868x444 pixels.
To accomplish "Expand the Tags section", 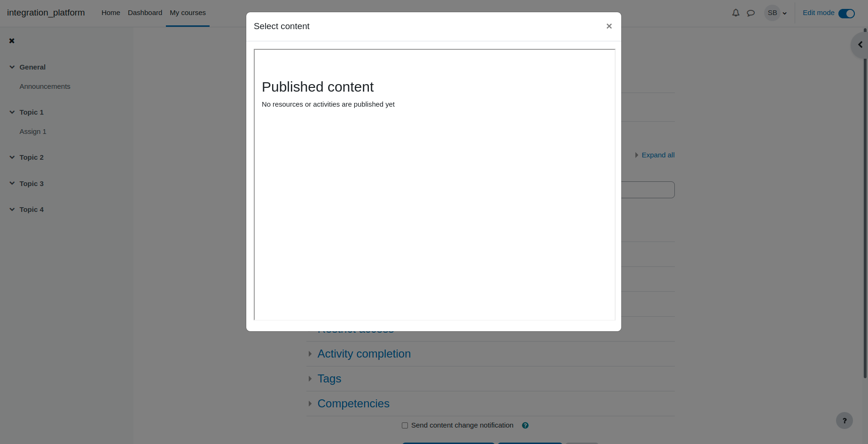I will [x=329, y=379].
